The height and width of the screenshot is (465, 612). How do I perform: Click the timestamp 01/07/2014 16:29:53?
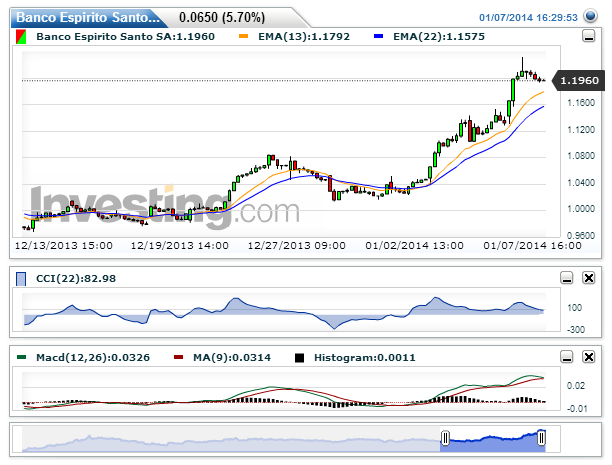[528, 18]
